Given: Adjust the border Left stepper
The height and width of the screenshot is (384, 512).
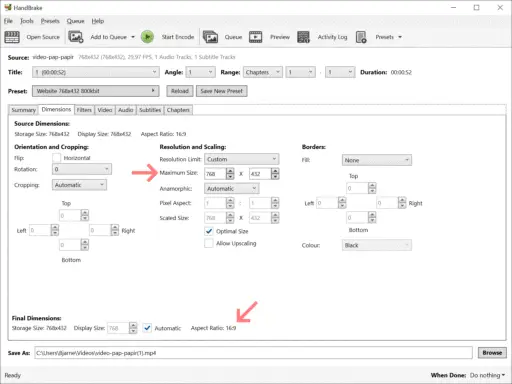Looking at the screenshot, I should coord(342,203).
